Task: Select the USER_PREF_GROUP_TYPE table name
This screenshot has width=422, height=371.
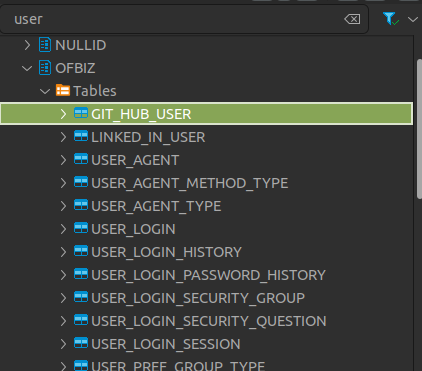Action: coord(178,366)
